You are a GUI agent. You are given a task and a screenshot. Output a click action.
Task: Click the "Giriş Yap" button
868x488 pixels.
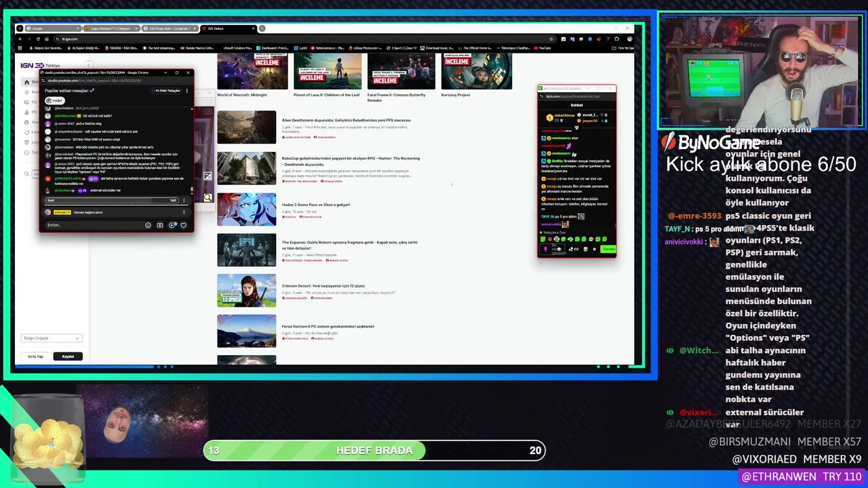coord(35,357)
